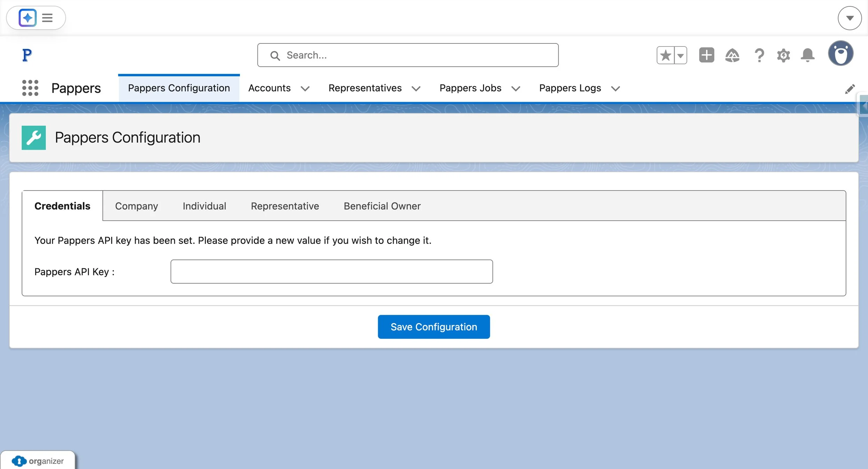
Task: Open the Individual tab
Action: (x=204, y=206)
